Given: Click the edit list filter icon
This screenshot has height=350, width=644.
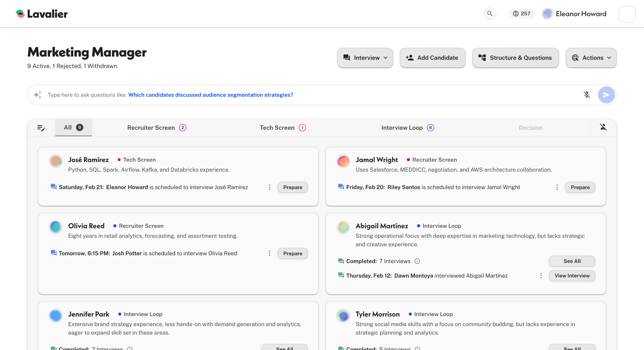Looking at the screenshot, I should coord(41,128).
